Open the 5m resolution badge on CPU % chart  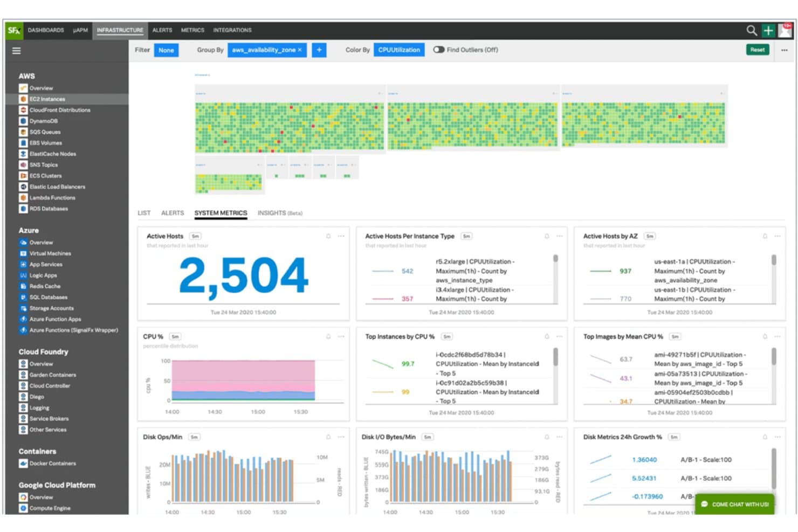(175, 336)
